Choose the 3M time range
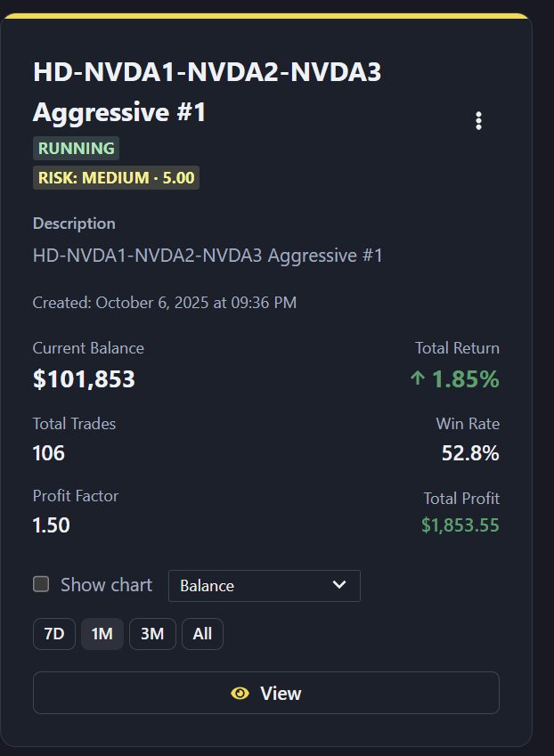Image resolution: width=554 pixels, height=756 pixels. pos(152,634)
